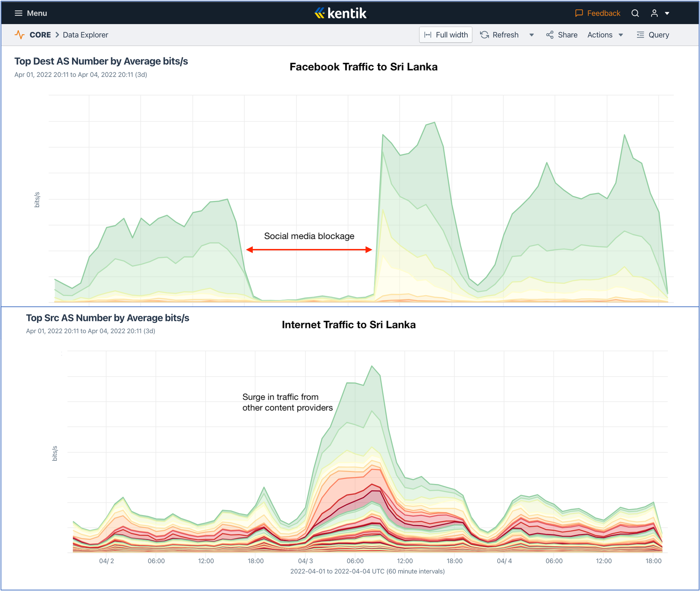Viewport: 700px width, 591px height.
Task: Open the Menu label
Action: 37,13
